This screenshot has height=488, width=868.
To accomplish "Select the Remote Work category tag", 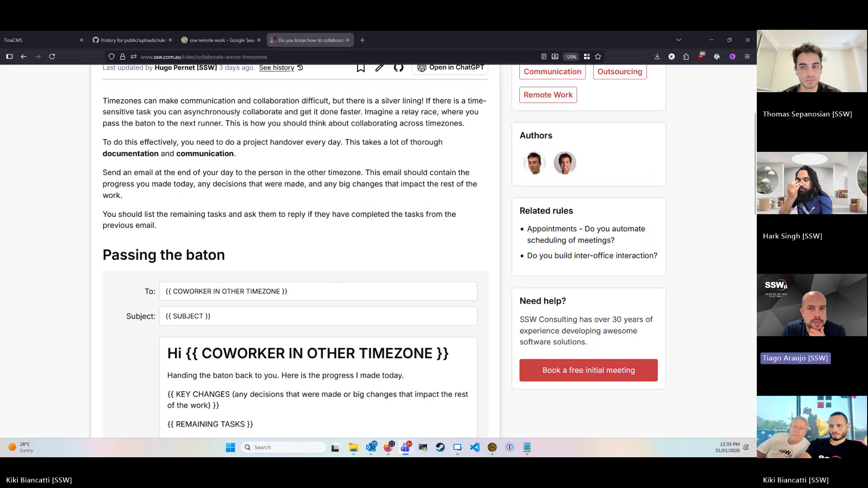I will [548, 95].
